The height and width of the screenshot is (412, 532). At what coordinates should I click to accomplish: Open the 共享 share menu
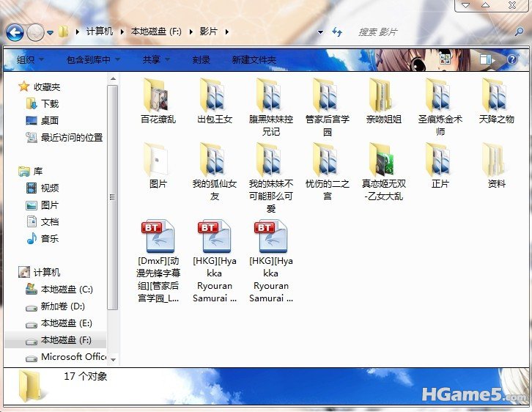coord(156,60)
